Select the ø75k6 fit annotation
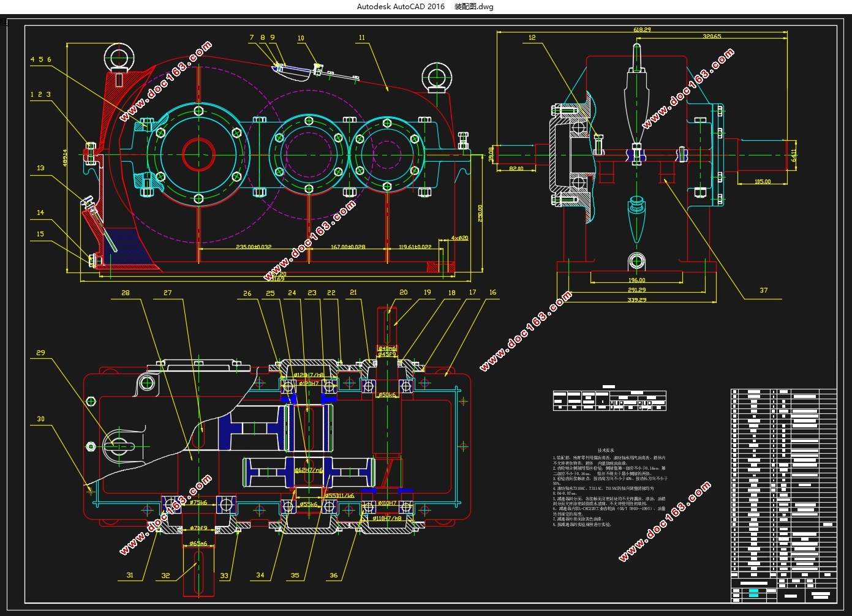The height and width of the screenshot is (616, 852). pos(198,502)
